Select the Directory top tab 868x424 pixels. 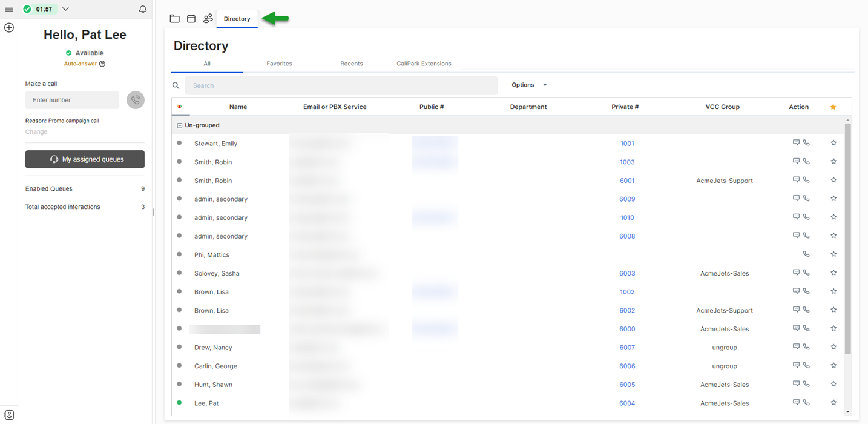237,19
